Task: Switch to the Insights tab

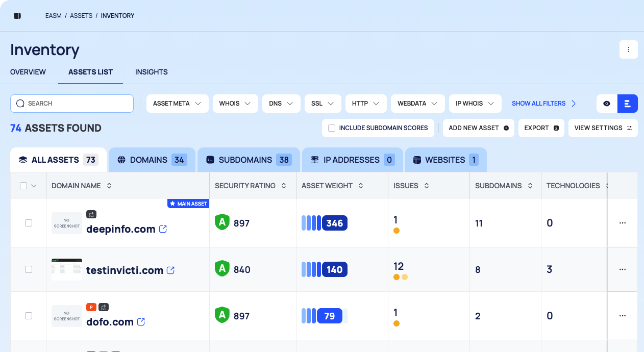Action: pyautogui.click(x=152, y=72)
